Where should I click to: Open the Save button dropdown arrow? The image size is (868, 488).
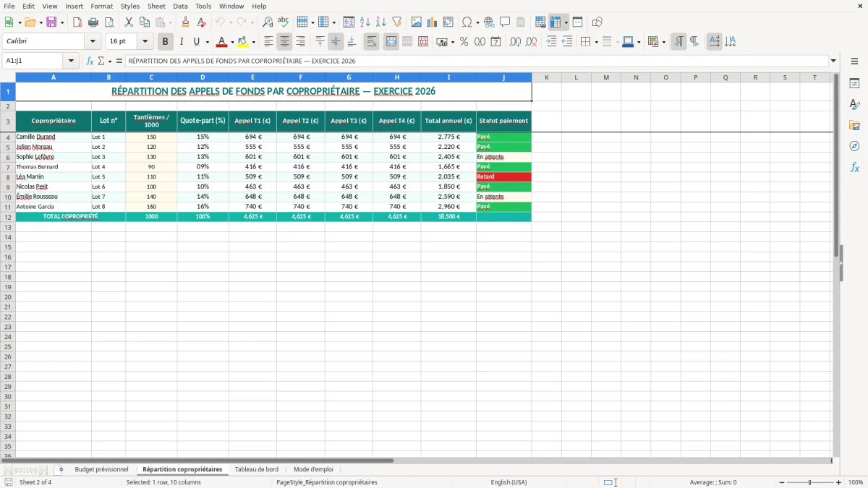point(62,22)
